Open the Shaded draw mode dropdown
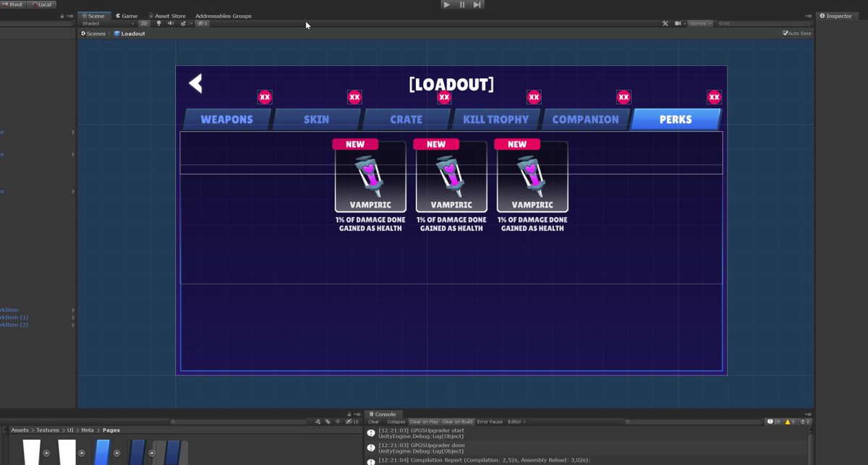Viewport: 868px width, 465px height. pyautogui.click(x=107, y=23)
